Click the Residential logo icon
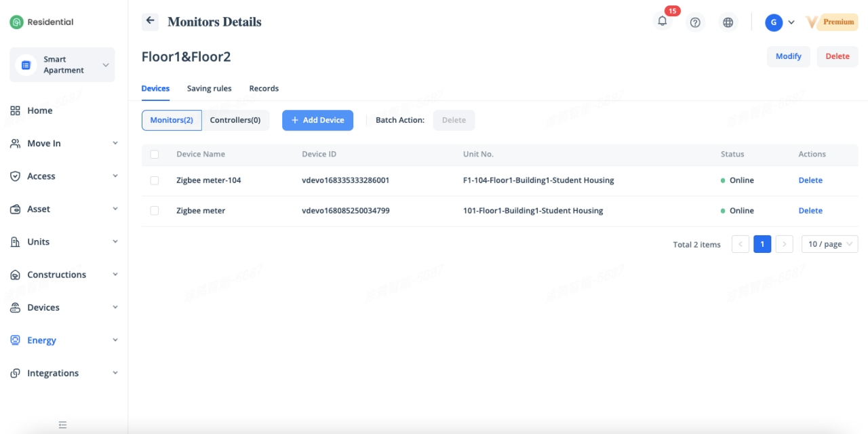 [x=16, y=22]
